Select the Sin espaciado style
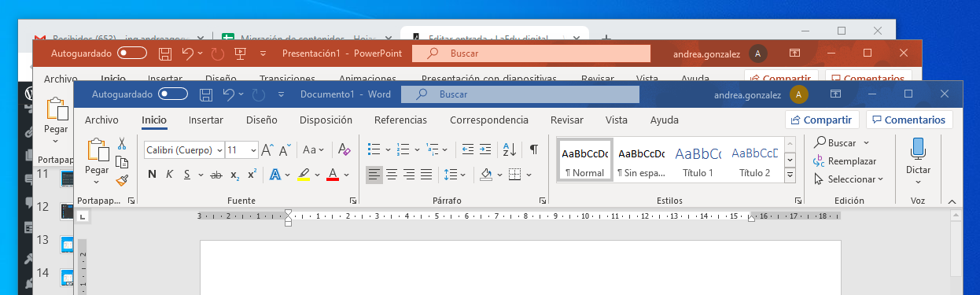Viewport: 980px width, 295px height. point(641,160)
